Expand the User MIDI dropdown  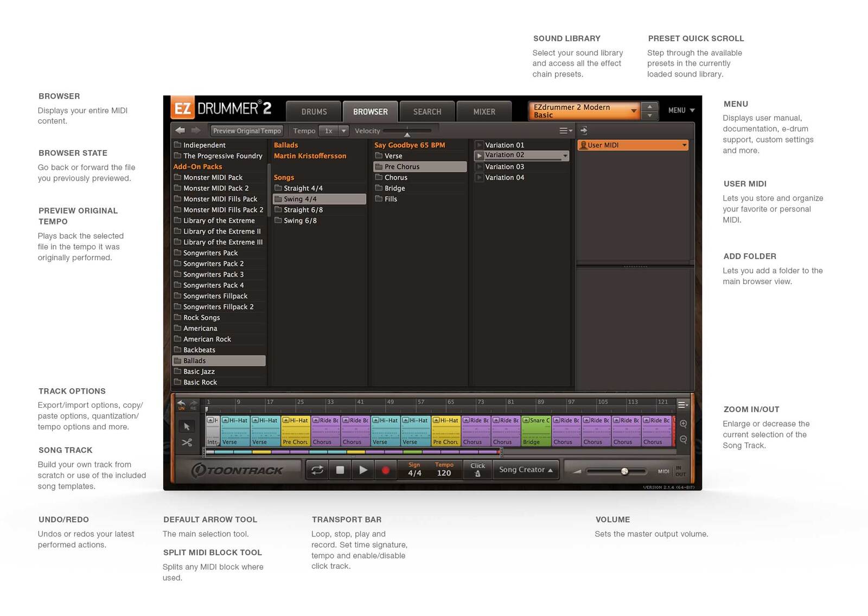tap(684, 145)
